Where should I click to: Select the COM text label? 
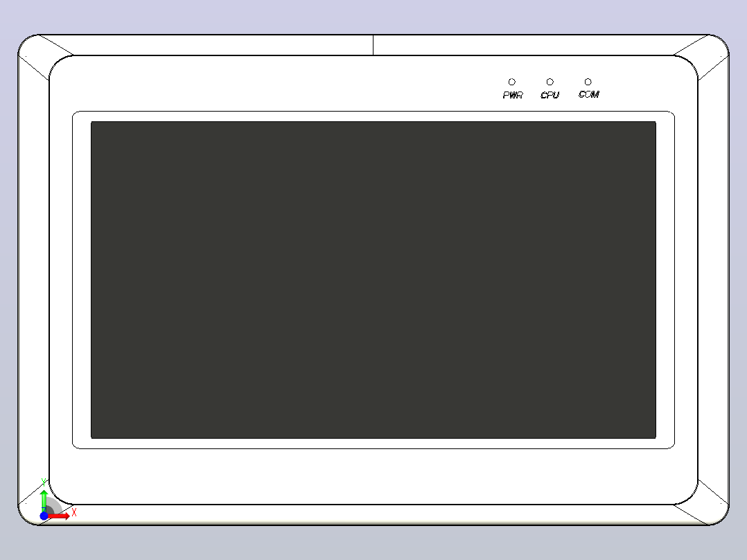coord(589,94)
